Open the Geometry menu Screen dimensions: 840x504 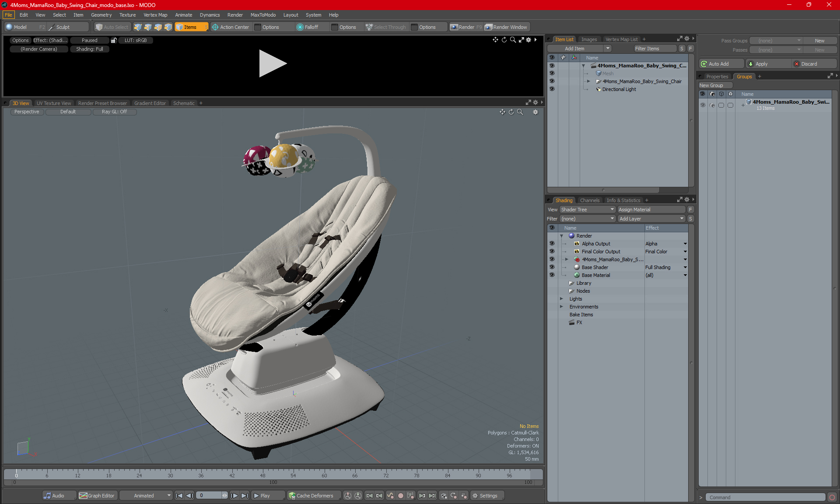click(x=101, y=15)
